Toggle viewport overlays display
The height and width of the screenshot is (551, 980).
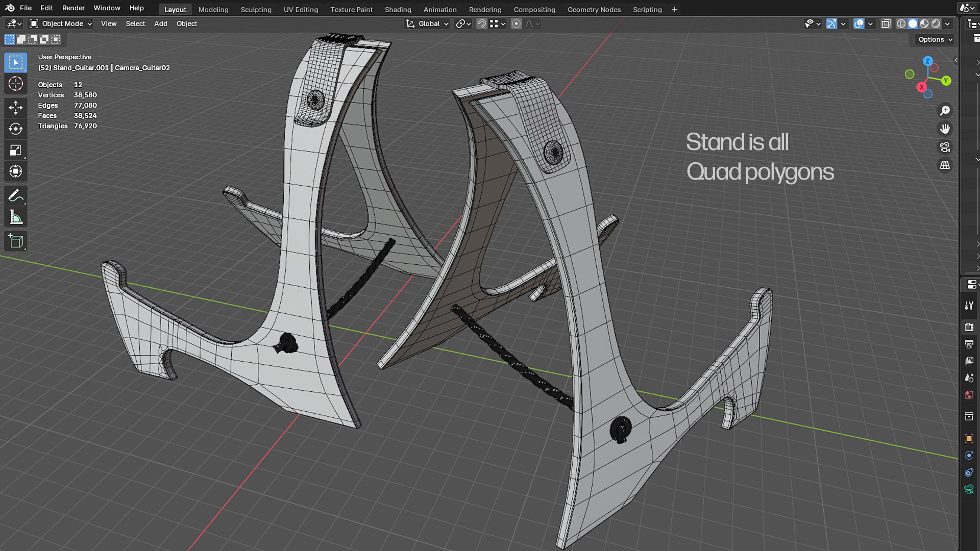859,23
